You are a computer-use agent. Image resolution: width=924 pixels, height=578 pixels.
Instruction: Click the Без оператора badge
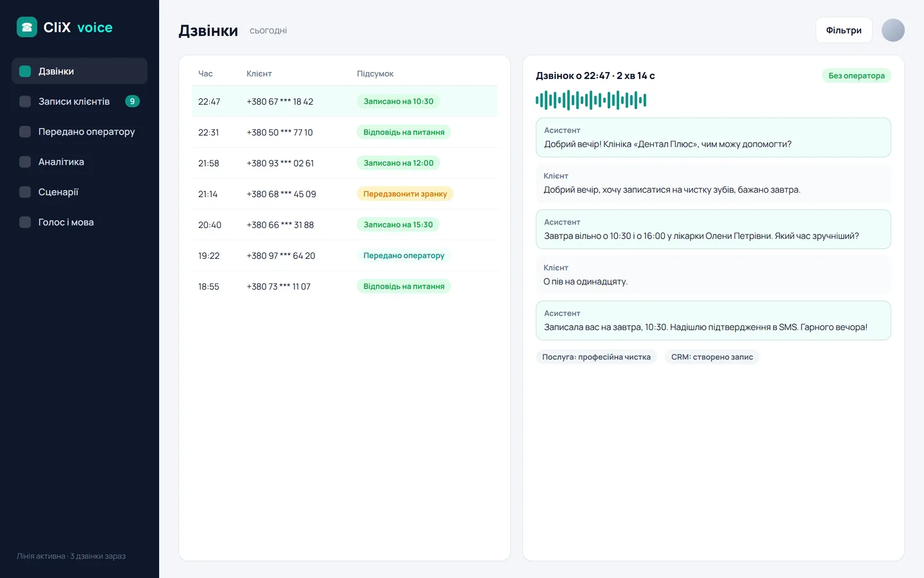click(856, 76)
